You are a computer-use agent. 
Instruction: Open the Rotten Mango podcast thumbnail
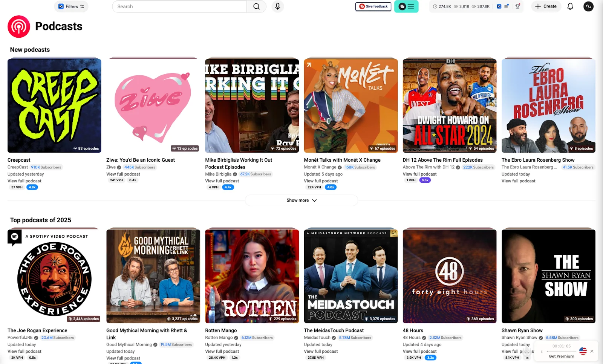tap(251, 276)
